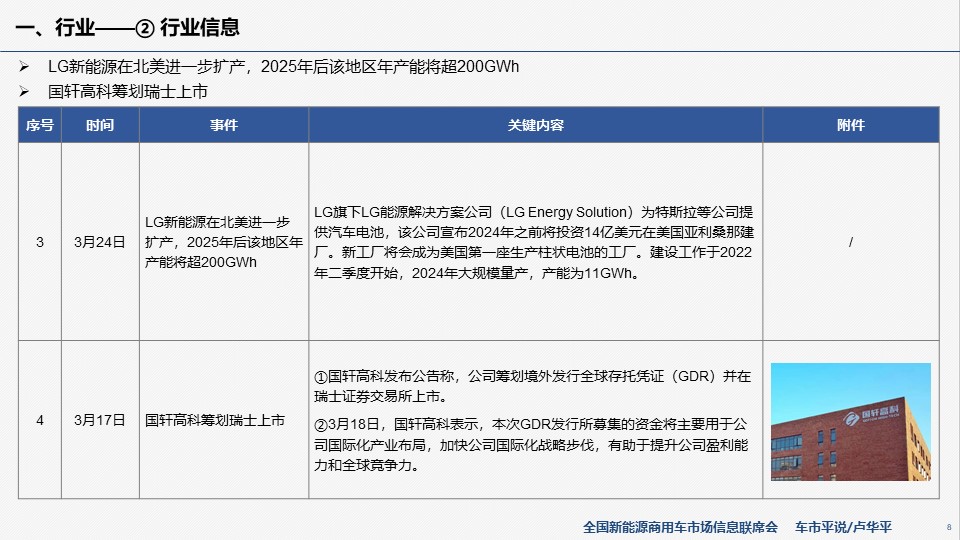Select the date cell 3月17日
The image size is (960, 540).
100,420
